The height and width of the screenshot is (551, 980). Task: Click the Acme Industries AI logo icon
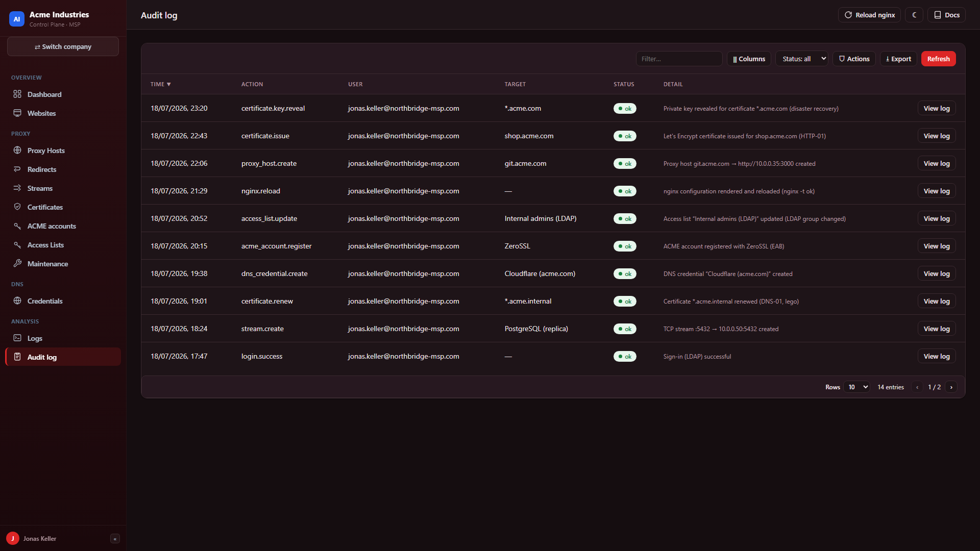coord(17,19)
